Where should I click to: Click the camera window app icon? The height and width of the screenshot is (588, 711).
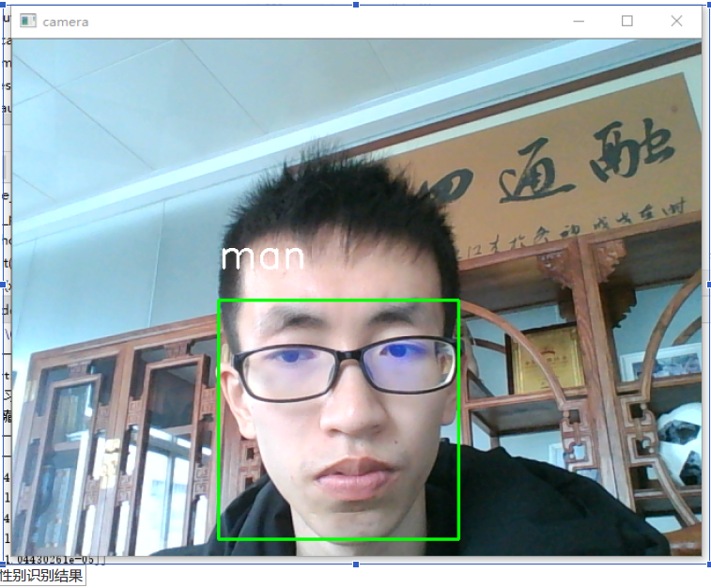pos(28,21)
